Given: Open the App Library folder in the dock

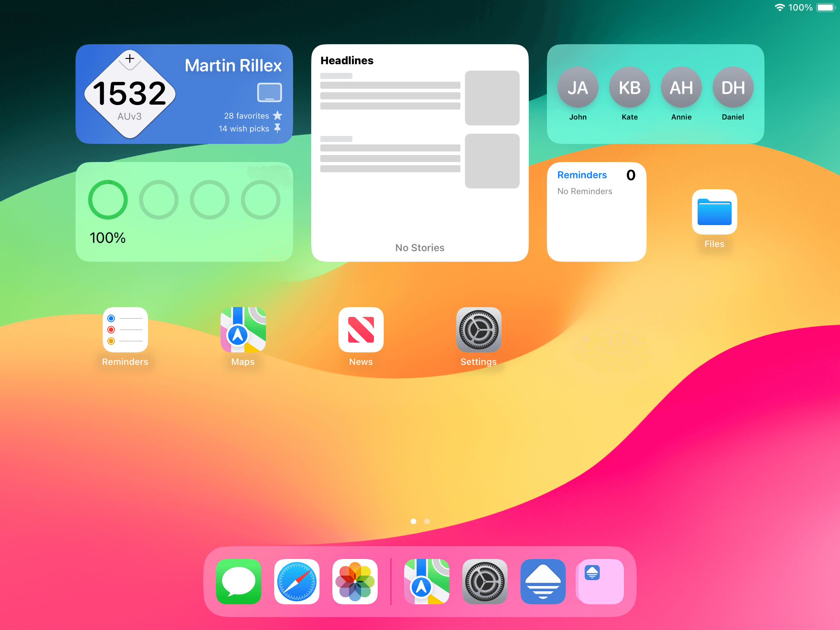Looking at the screenshot, I should 600,581.
